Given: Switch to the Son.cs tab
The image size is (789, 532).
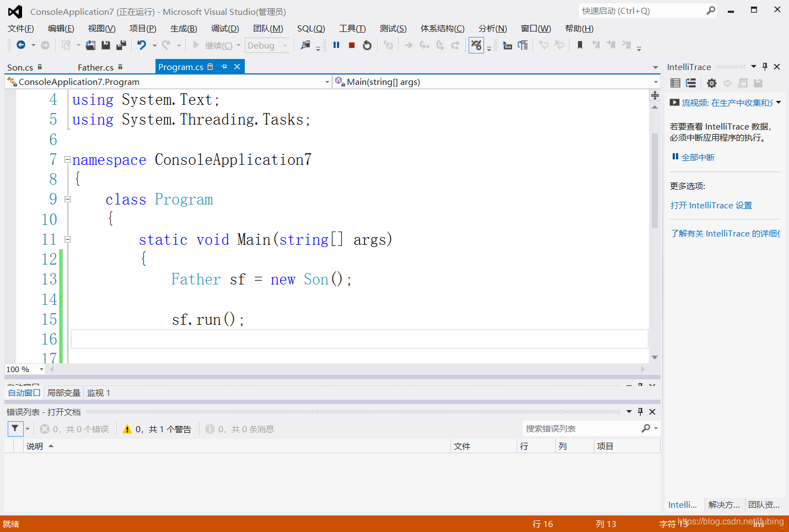Looking at the screenshot, I should pos(20,67).
